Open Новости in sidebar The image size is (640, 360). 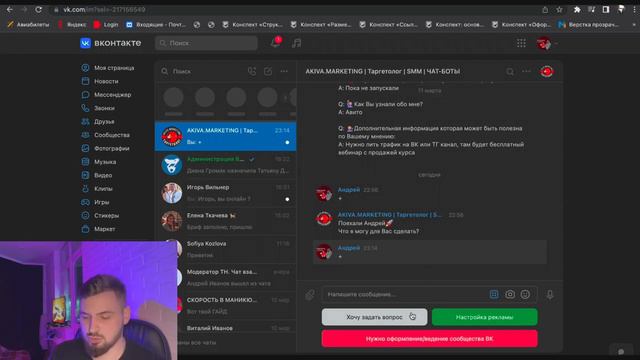[100, 81]
